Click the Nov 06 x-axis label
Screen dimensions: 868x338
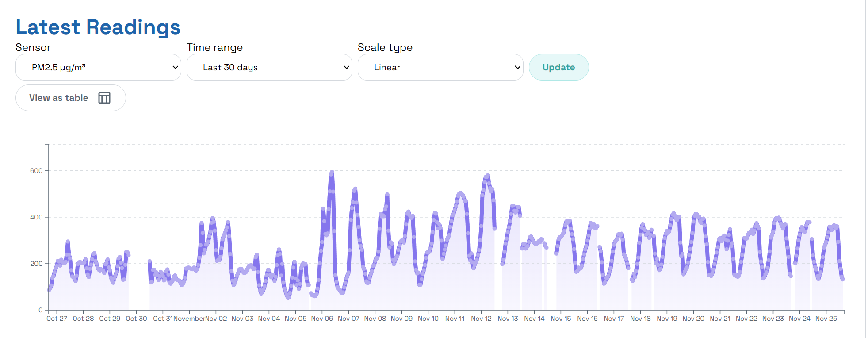[x=322, y=319]
